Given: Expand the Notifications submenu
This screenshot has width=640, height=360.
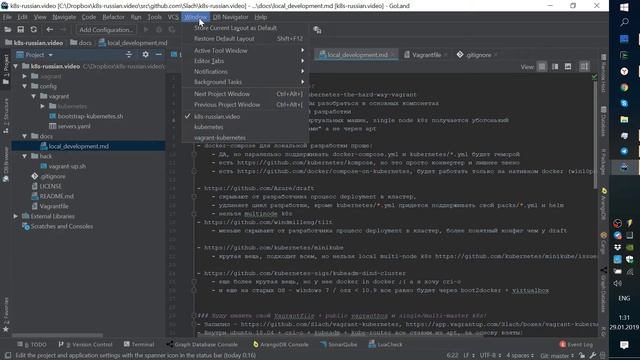Looking at the screenshot, I should pyautogui.click(x=245, y=71).
